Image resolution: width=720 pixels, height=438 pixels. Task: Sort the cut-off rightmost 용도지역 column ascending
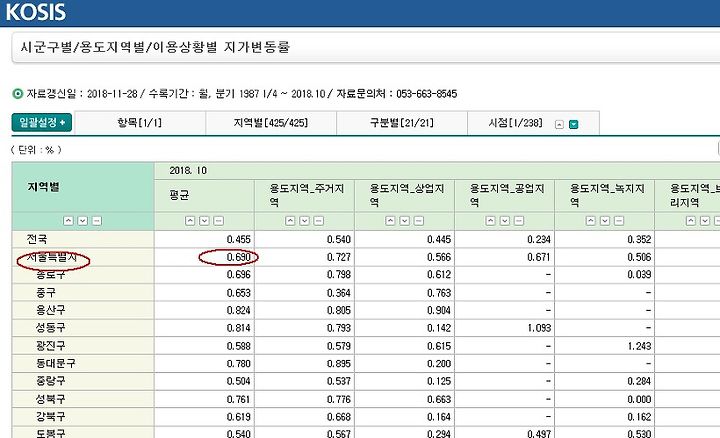click(x=691, y=221)
